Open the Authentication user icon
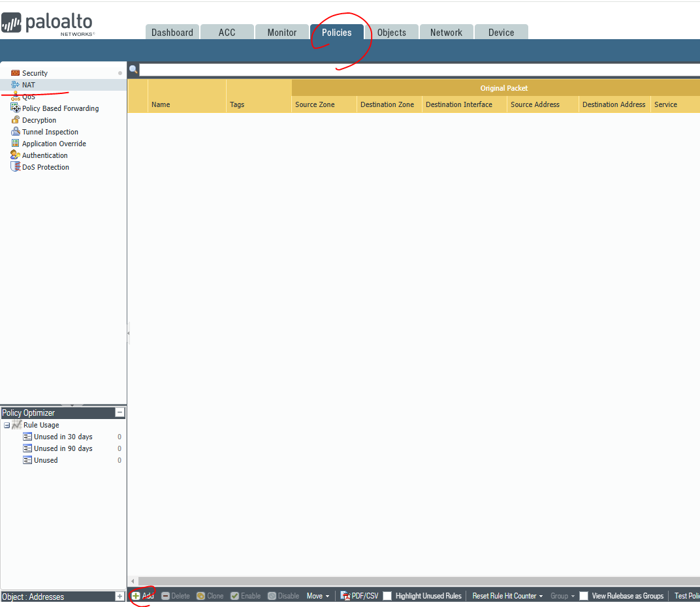The width and height of the screenshot is (700, 607). tap(15, 155)
